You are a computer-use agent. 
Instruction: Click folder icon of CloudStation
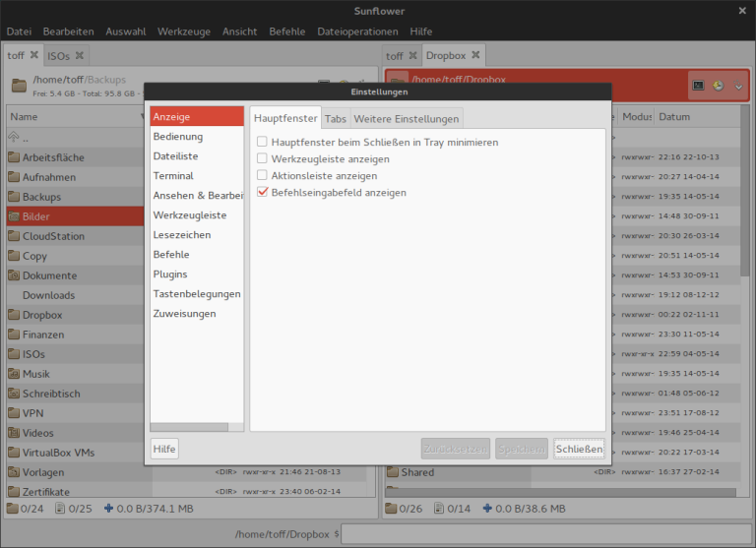click(x=14, y=236)
